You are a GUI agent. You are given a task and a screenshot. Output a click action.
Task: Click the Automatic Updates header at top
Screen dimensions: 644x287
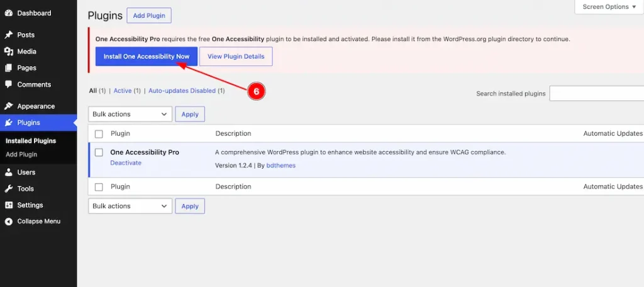coord(613,133)
